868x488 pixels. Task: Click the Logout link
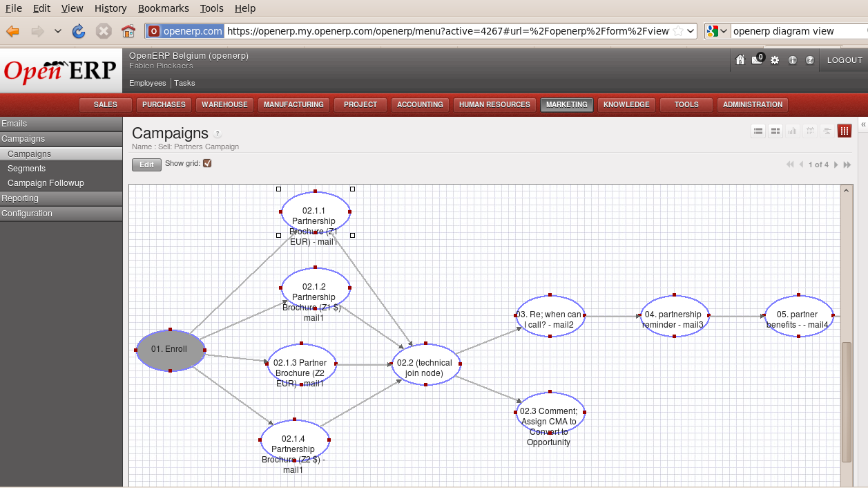pos(845,60)
